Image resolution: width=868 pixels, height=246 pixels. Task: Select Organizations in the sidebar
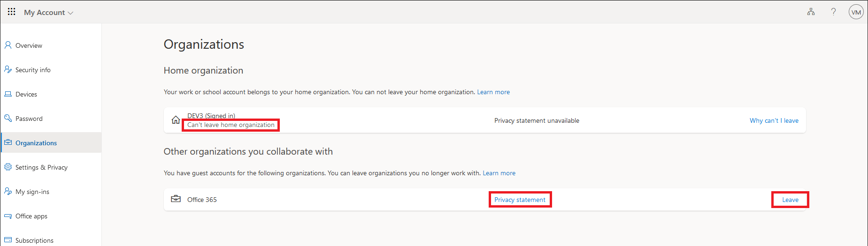[x=51, y=143]
